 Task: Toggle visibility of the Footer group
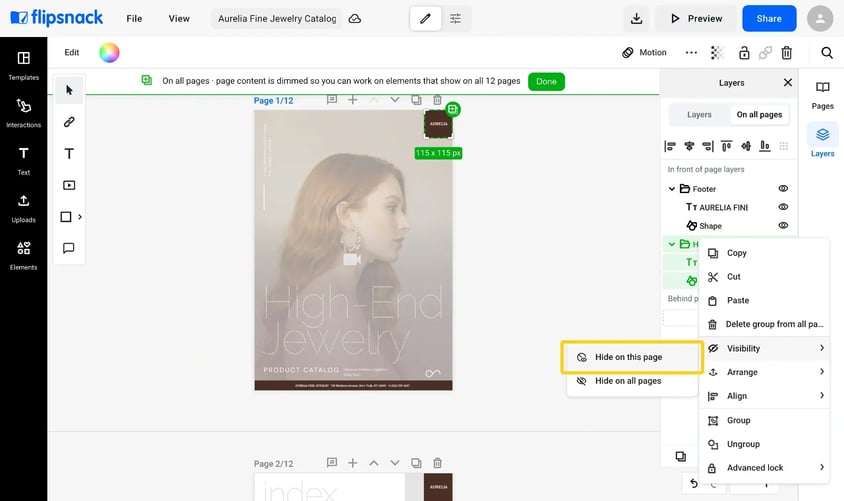coord(783,188)
